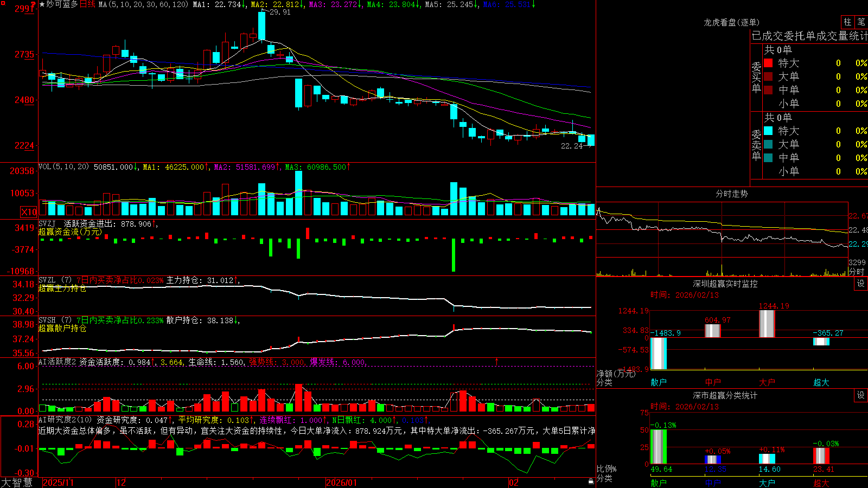Click the 委卖单 section label
The image size is (868, 488).
(756, 145)
